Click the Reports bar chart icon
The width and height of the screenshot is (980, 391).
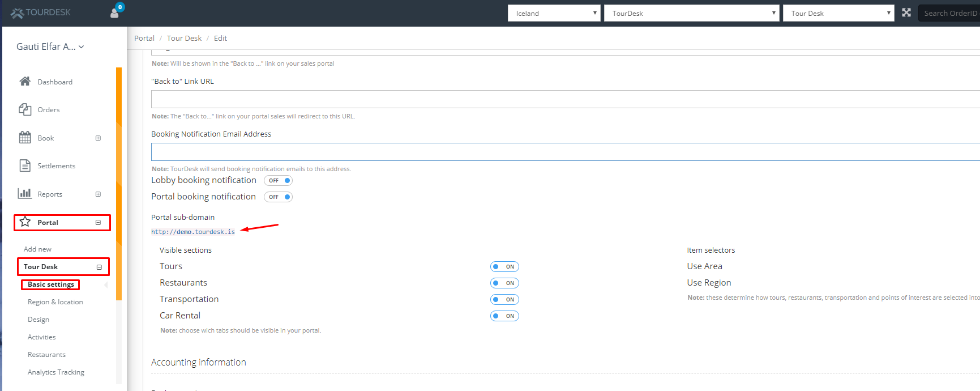coord(25,194)
